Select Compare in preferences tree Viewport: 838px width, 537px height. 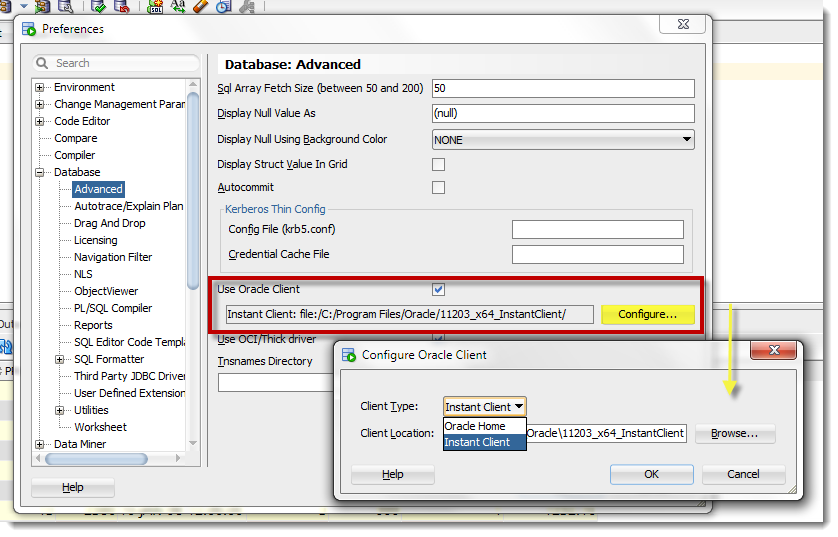coord(76,138)
